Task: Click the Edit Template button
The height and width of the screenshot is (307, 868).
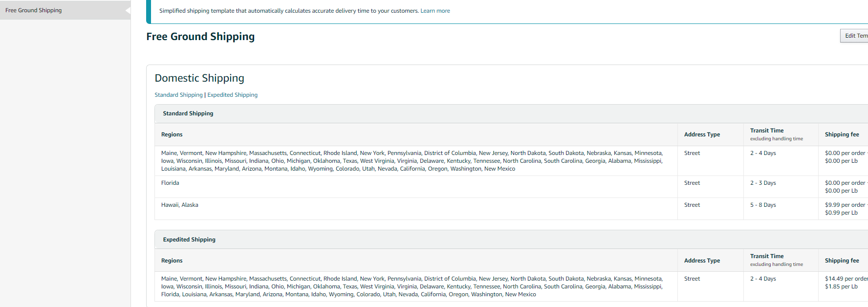Action: tap(855, 36)
